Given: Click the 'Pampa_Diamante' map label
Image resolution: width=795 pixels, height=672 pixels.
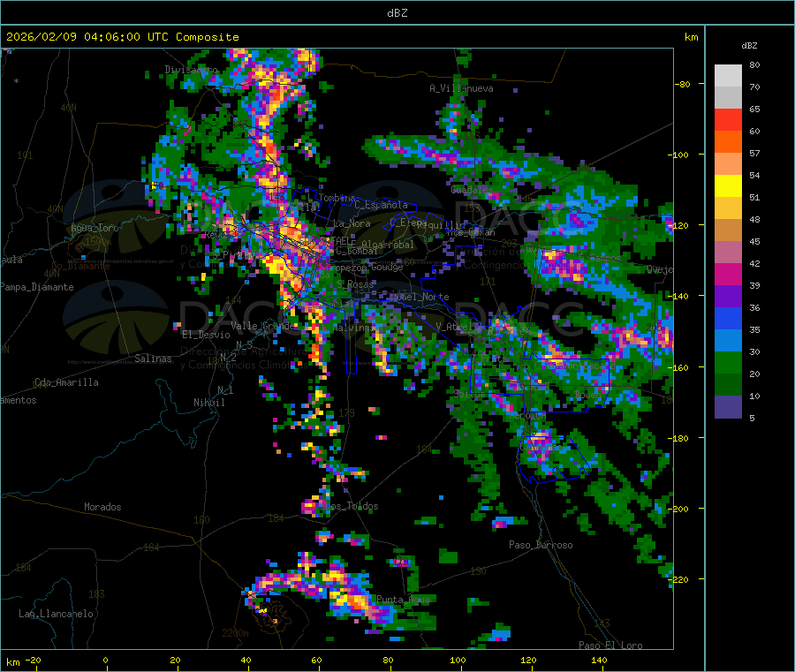Looking at the screenshot, I should (36, 287).
